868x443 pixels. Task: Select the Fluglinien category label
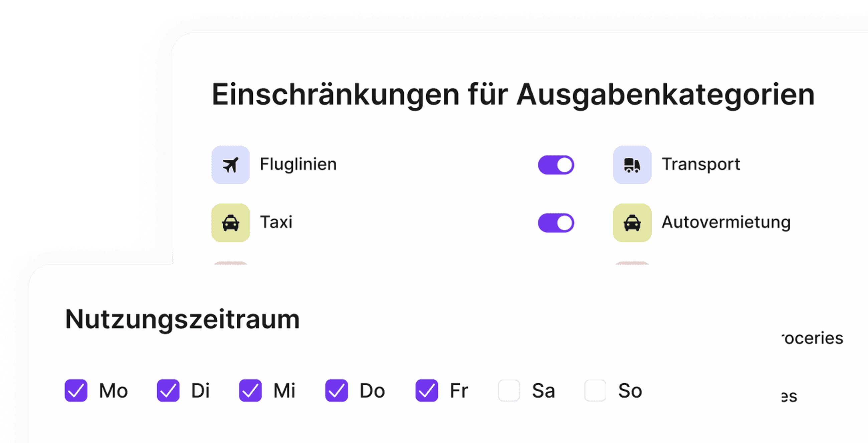[298, 164]
